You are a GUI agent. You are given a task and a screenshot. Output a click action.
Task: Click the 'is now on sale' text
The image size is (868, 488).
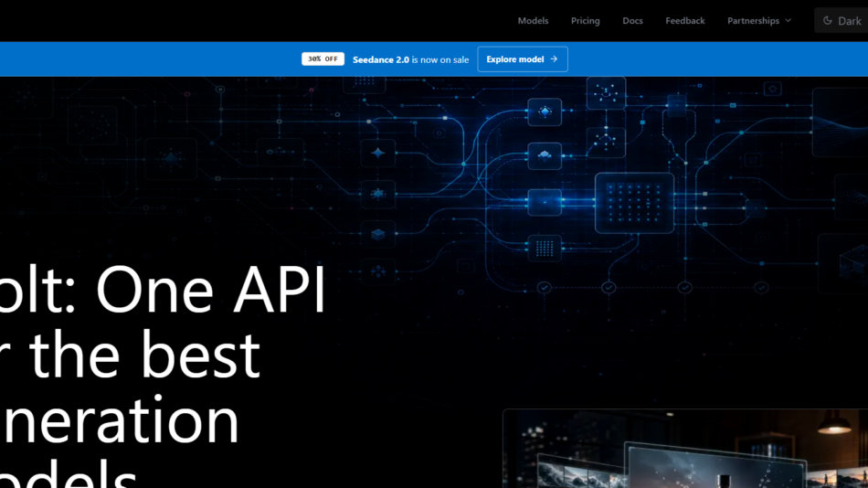click(x=440, y=59)
